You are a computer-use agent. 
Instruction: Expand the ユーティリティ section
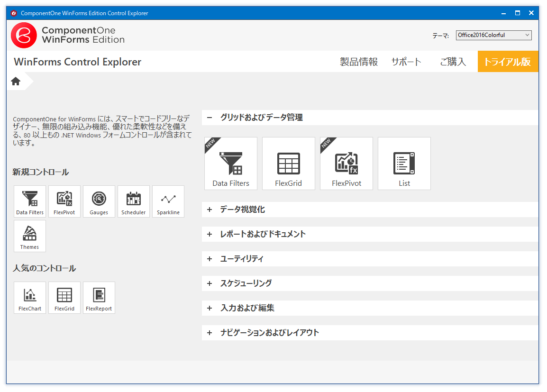(370, 259)
